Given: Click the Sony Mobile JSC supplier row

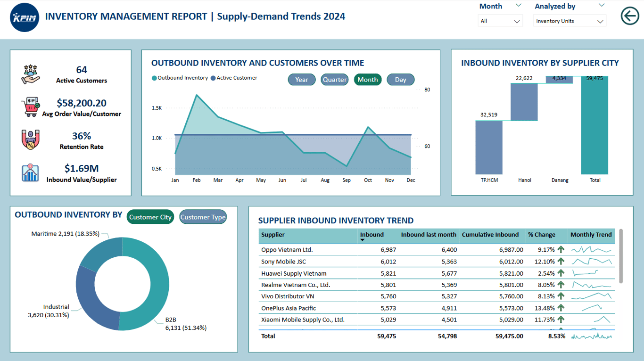Looking at the screenshot, I should [438, 261].
